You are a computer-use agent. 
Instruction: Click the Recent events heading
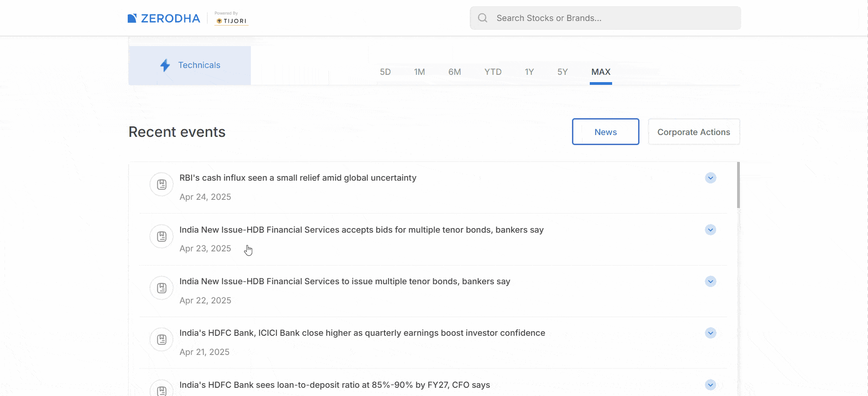pyautogui.click(x=177, y=132)
